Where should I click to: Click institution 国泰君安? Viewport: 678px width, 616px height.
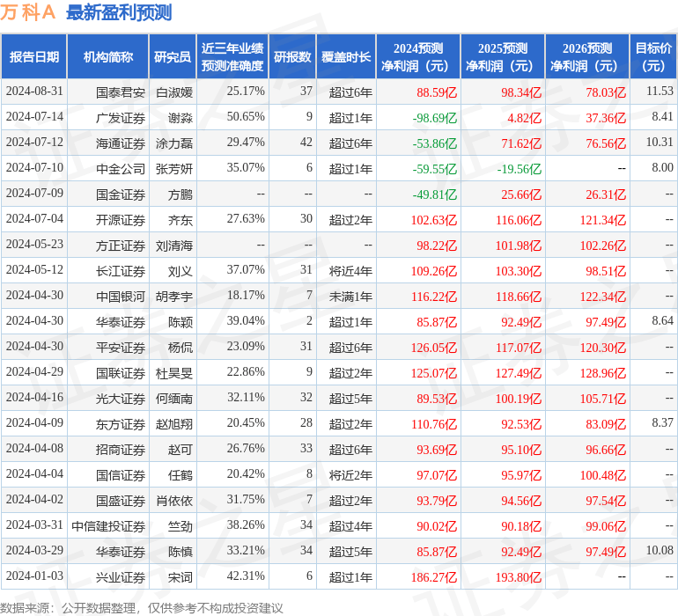121,92
